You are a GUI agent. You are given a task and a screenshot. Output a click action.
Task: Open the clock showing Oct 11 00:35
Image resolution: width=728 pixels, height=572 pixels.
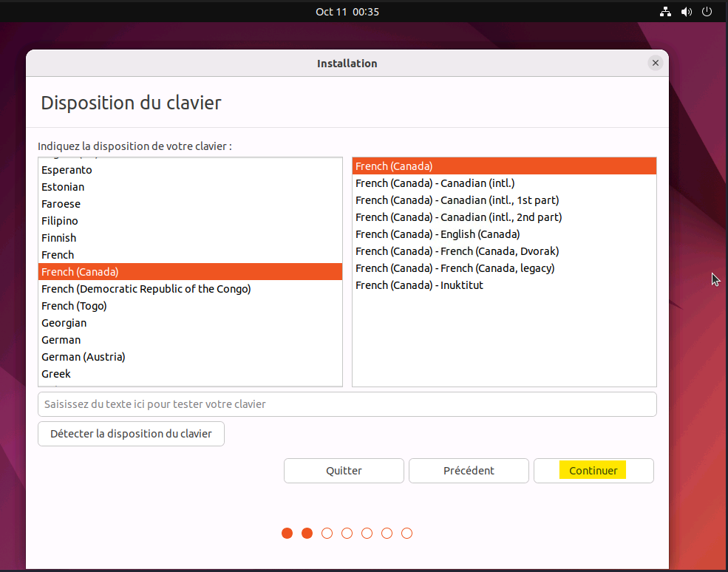[347, 12]
